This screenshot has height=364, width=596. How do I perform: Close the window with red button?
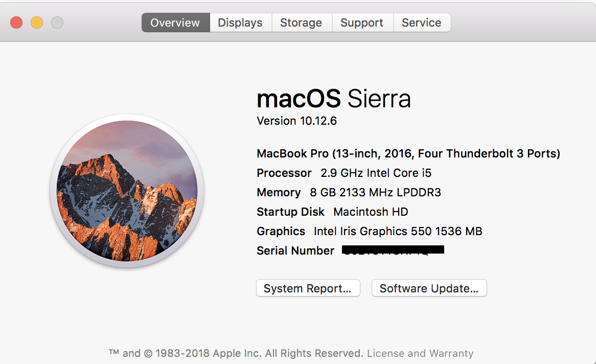click(16, 22)
